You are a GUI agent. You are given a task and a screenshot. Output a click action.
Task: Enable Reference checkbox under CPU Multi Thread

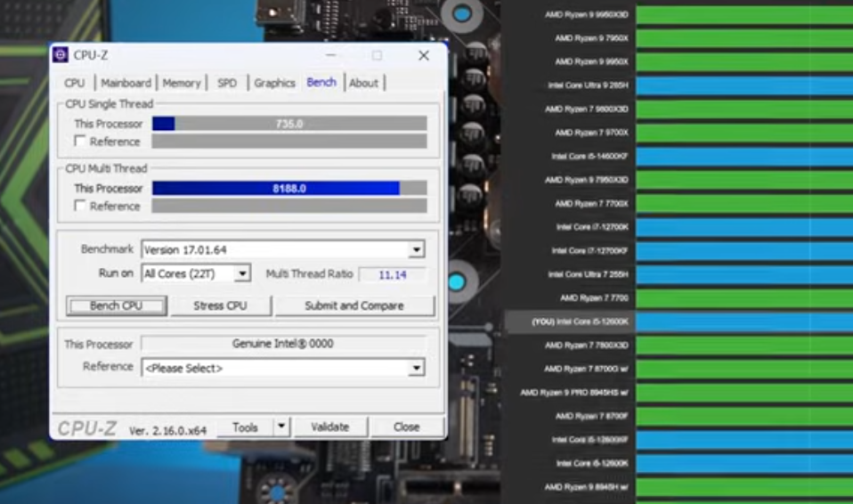(80, 206)
